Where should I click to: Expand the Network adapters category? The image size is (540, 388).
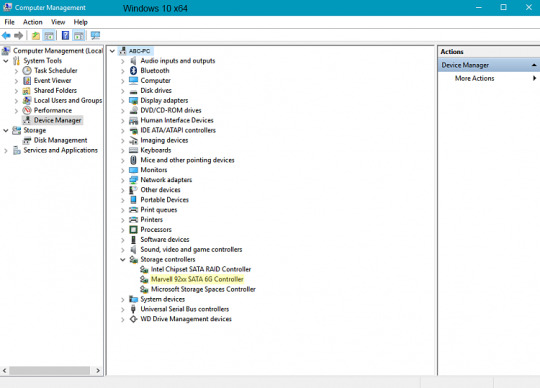pos(123,180)
